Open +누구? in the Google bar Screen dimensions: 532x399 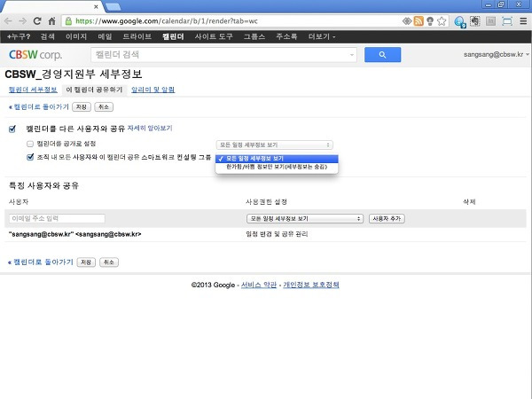[x=19, y=36]
